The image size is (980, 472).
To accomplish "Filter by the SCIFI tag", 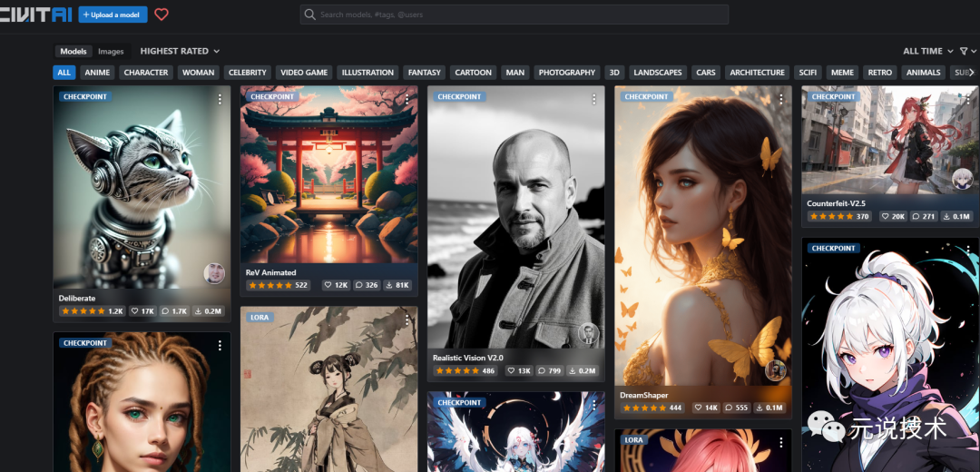I will pyautogui.click(x=808, y=73).
